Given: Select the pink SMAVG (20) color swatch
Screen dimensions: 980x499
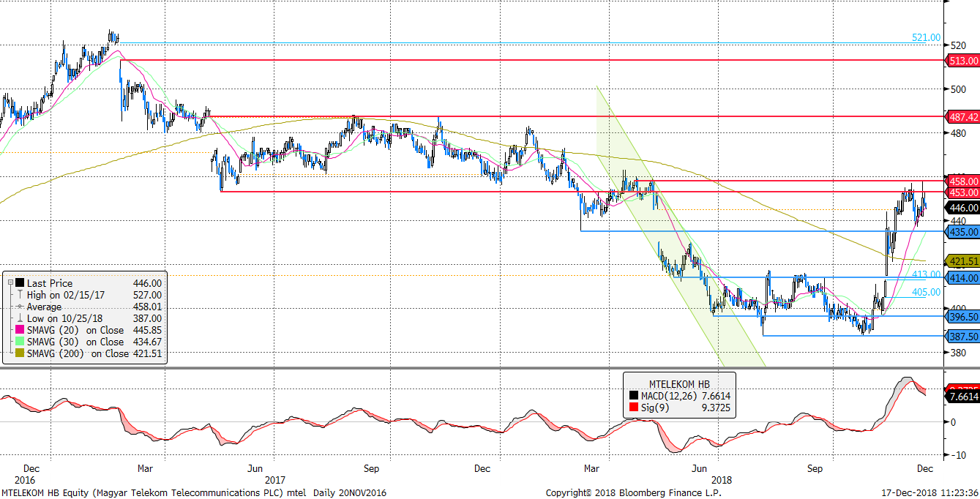Looking at the screenshot, I should point(19,330).
